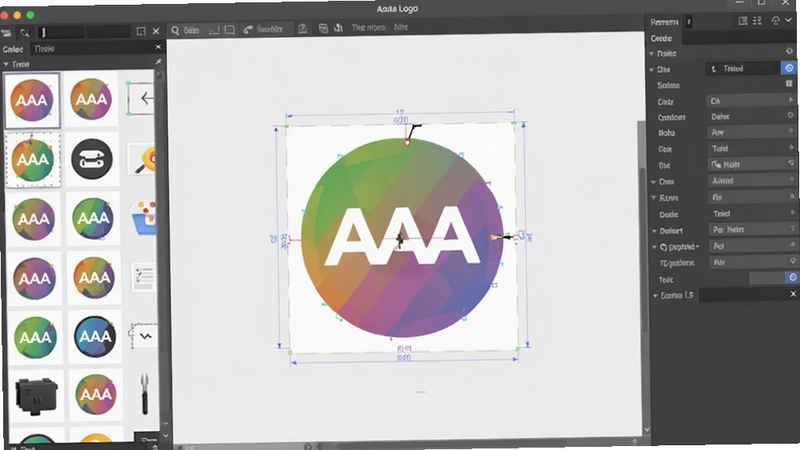Select the blue AAA logo on a black circle thumbnail

pos(95,337)
